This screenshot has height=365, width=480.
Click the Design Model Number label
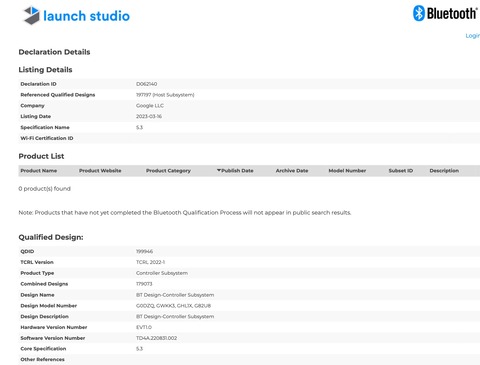(x=49, y=306)
